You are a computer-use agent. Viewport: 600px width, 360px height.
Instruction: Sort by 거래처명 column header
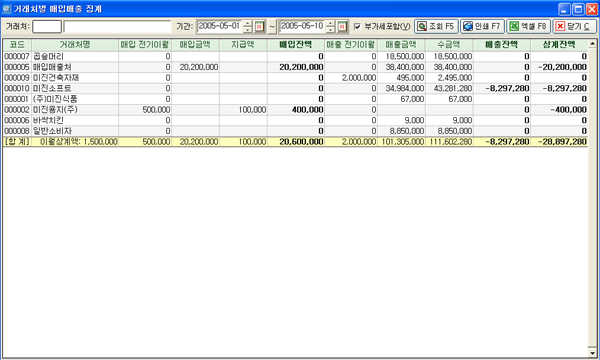[x=75, y=45]
